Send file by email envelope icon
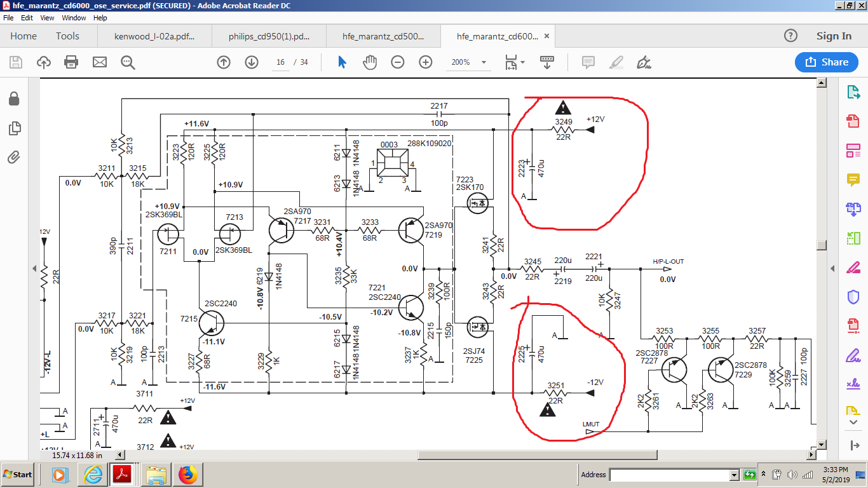This screenshot has height=488, width=868. coord(100,62)
